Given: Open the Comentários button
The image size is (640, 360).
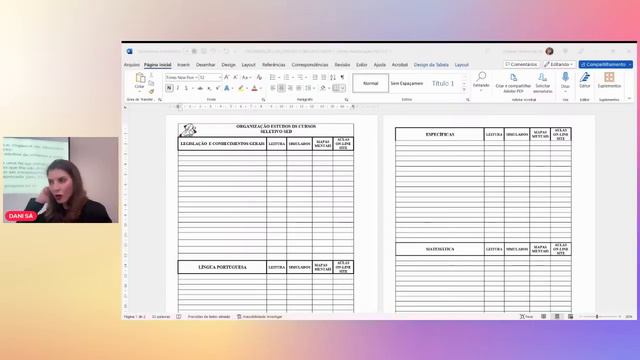Looking at the screenshot, I should (x=521, y=64).
